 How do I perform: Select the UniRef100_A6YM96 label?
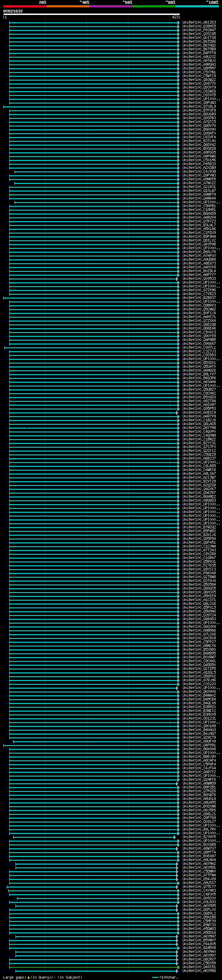point(199,971)
